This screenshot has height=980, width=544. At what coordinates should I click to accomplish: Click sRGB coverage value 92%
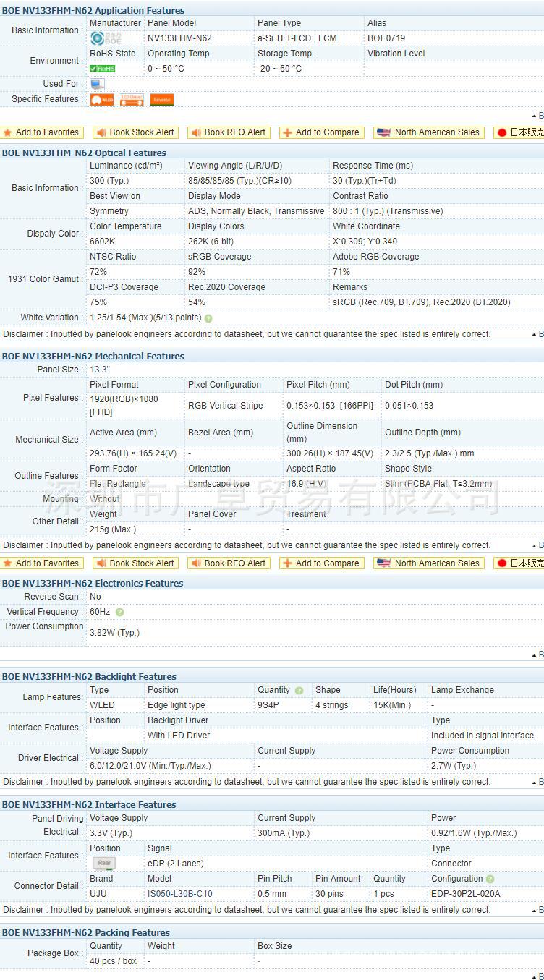click(x=197, y=272)
